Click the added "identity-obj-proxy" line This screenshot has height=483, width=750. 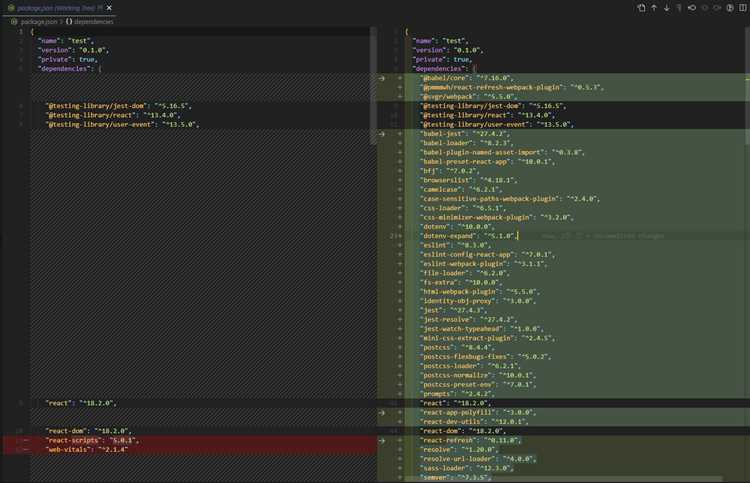478,301
